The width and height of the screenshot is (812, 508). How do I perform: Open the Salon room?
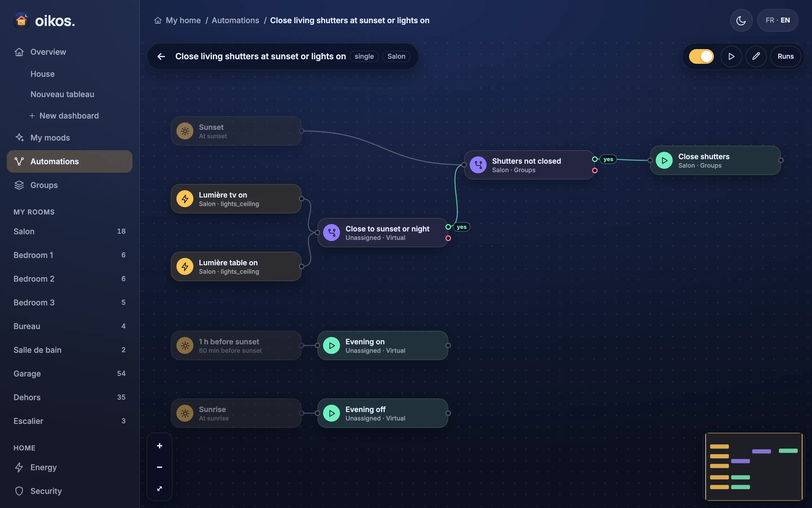[69, 231]
